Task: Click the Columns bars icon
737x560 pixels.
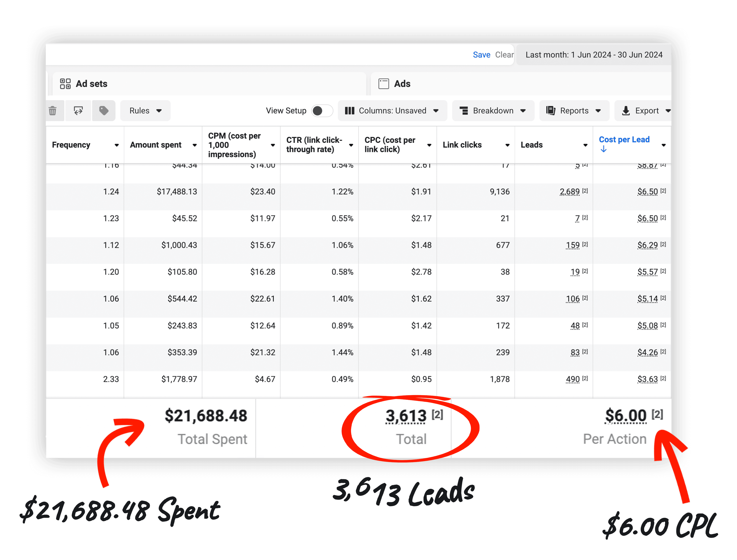Action: tap(349, 111)
